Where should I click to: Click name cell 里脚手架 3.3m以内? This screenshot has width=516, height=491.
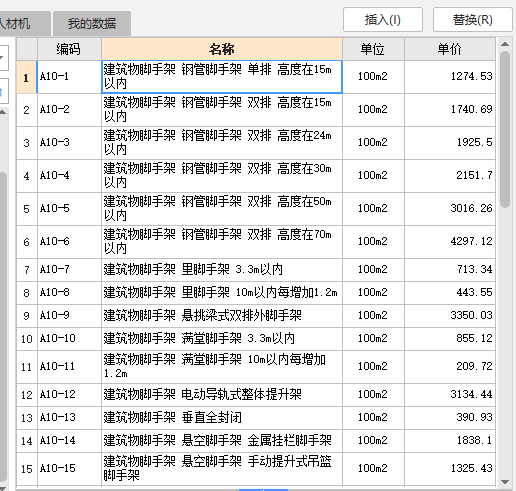pos(222,270)
